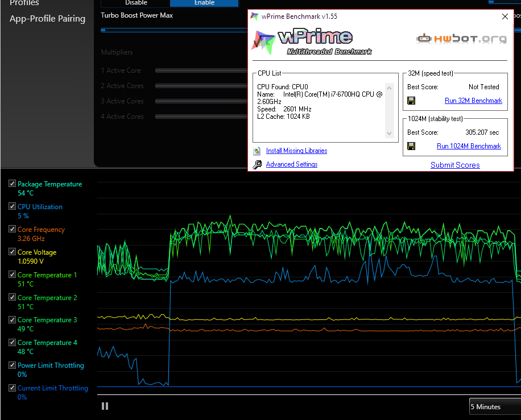Uncheck Power Limit Throttling
This screenshot has height=420, width=521.
point(13,365)
